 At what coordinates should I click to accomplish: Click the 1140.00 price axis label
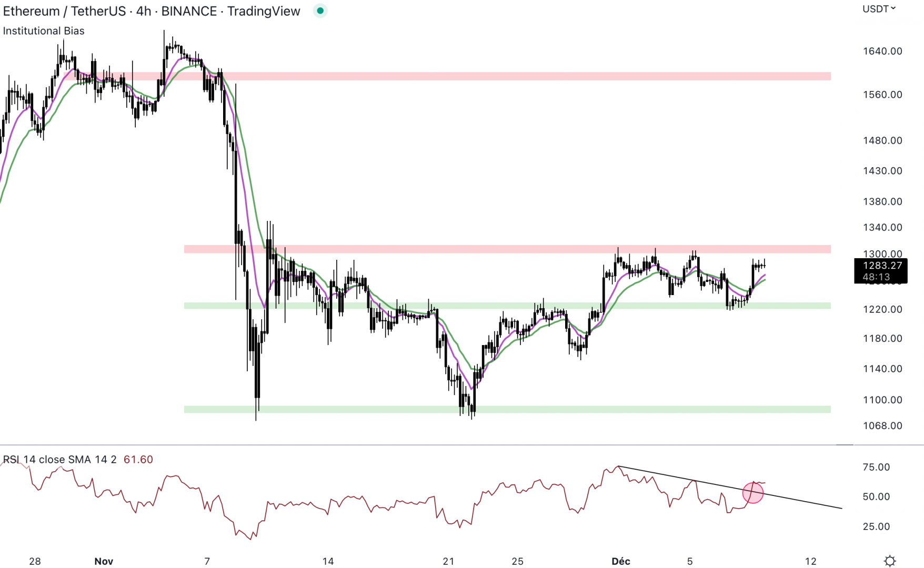pyautogui.click(x=882, y=369)
